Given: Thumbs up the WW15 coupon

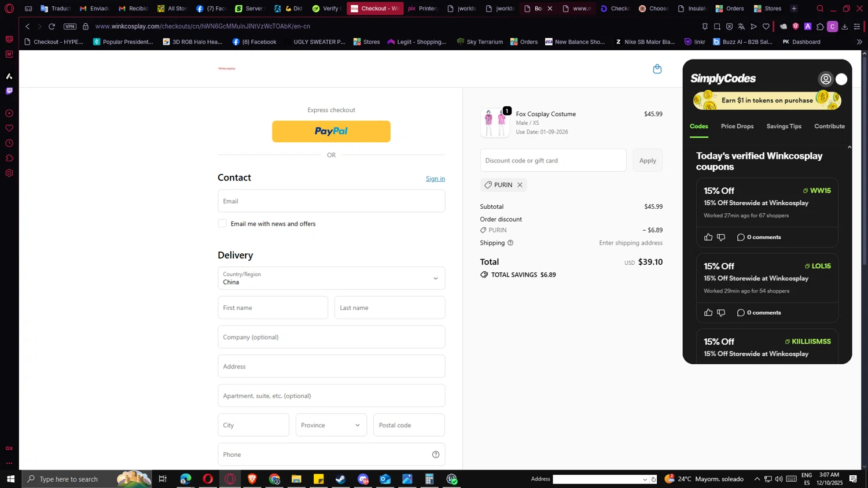Looking at the screenshot, I should pyautogui.click(x=708, y=237).
